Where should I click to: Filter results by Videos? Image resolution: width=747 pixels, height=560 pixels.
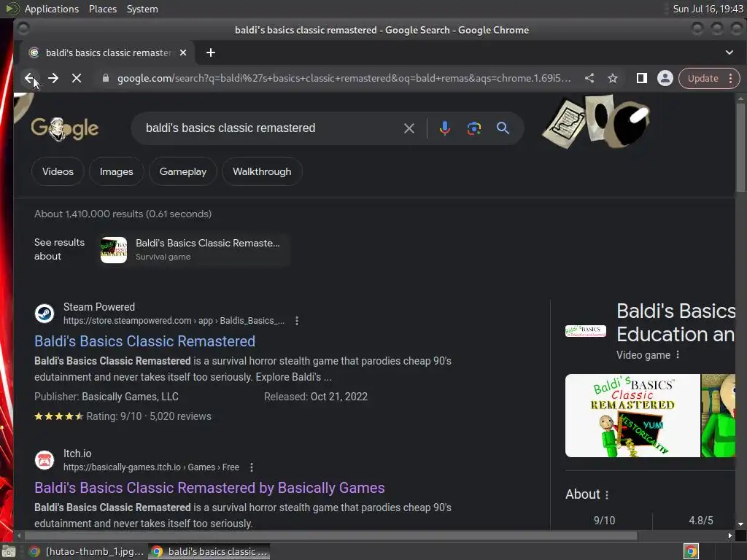tap(58, 171)
